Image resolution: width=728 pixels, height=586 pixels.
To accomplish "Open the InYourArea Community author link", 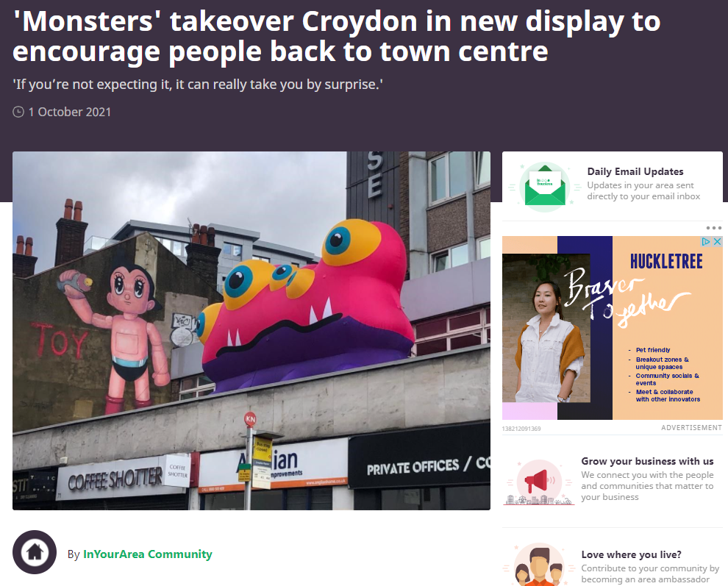I will 147,554.
